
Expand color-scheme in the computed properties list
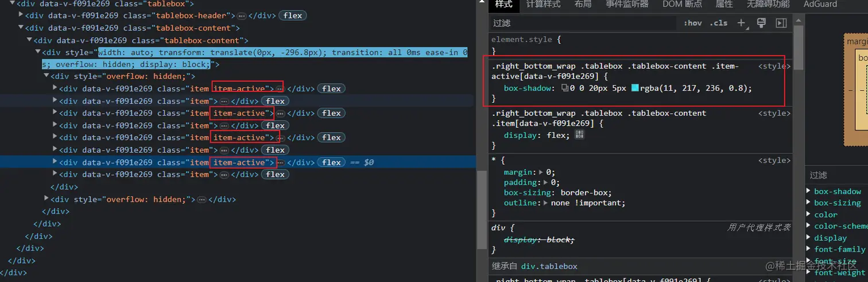[809, 226]
